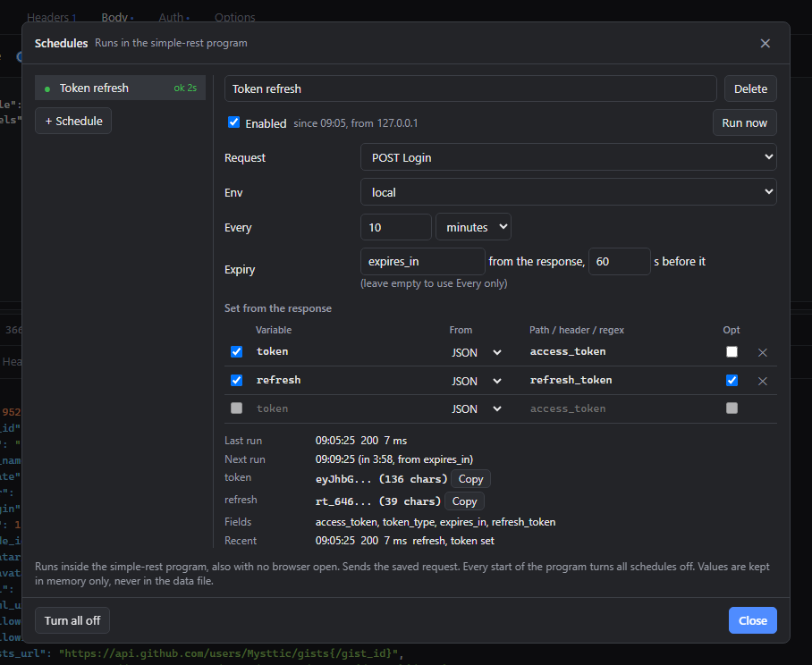The height and width of the screenshot is (665, 812).
Task: Edit the refresh variable name
Action: point(348,381)
